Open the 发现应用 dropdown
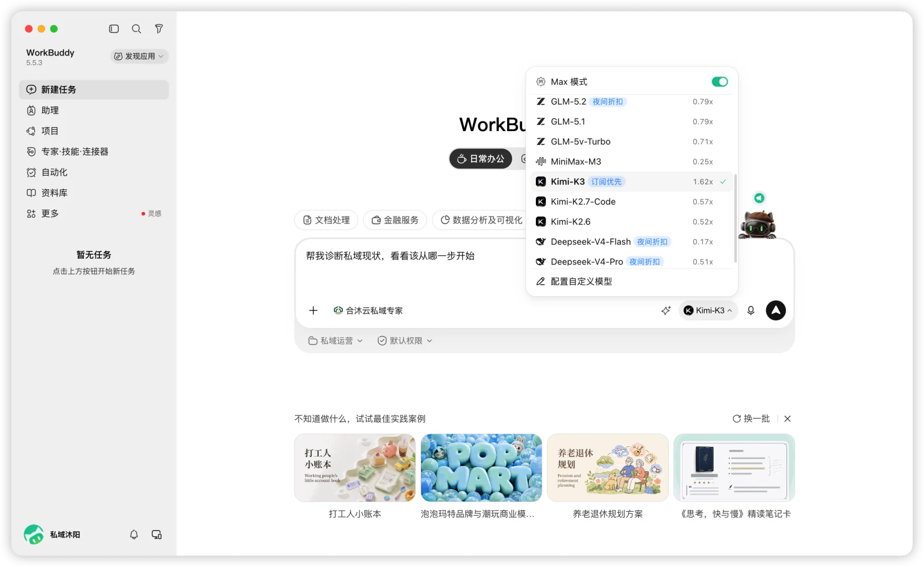This screenshot has width=924, height=567. [139, 56]
